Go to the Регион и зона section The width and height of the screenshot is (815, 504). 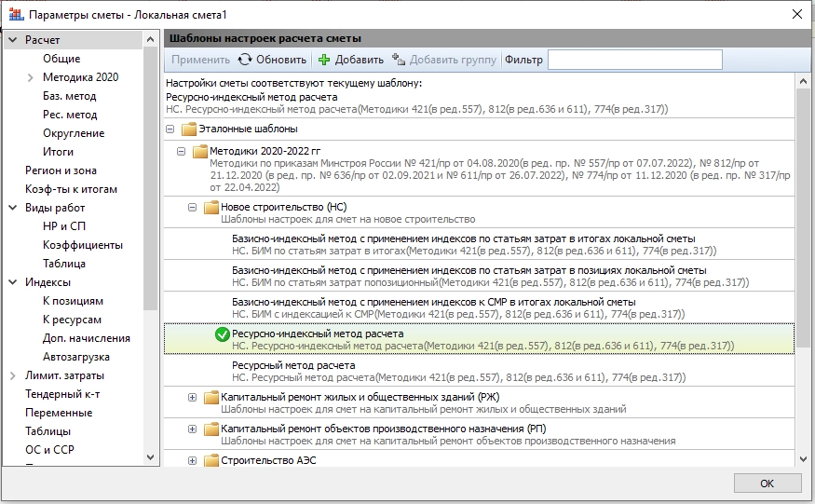point(61,170)
